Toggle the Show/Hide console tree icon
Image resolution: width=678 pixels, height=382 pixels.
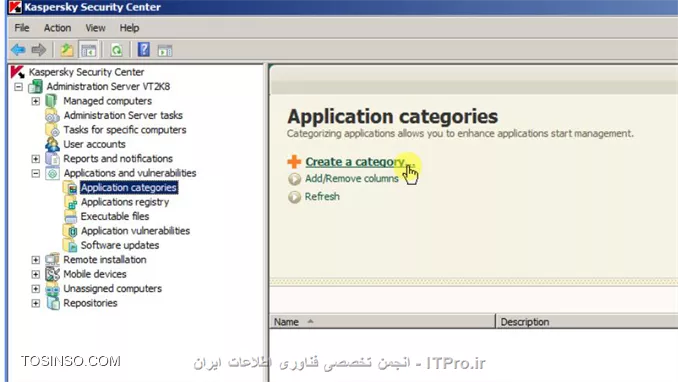click(x=89, y=50)
